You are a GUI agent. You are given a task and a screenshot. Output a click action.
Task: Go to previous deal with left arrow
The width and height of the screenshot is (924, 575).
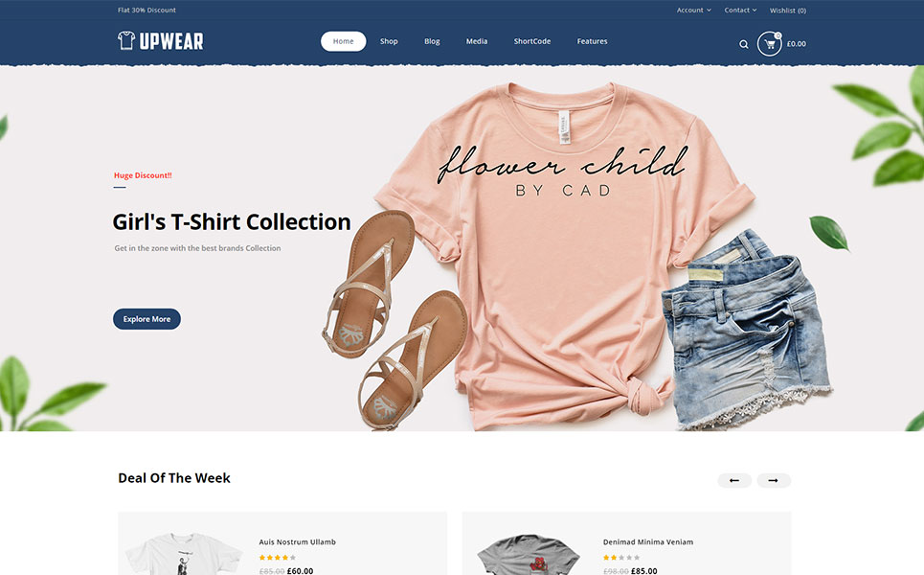click(734, 481)
